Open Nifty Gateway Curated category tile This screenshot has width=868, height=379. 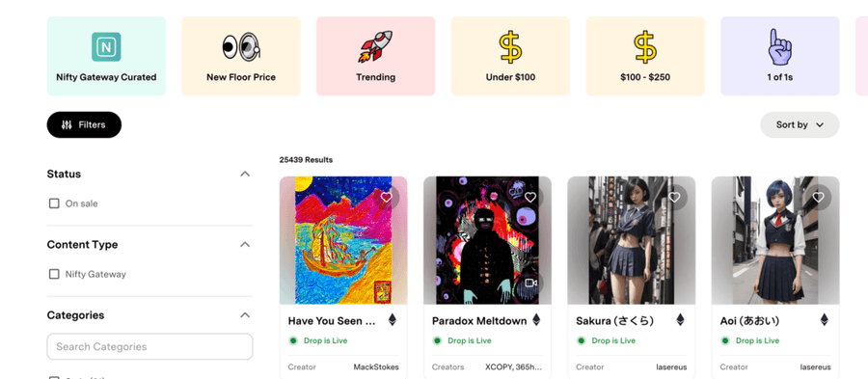point(106,56)
